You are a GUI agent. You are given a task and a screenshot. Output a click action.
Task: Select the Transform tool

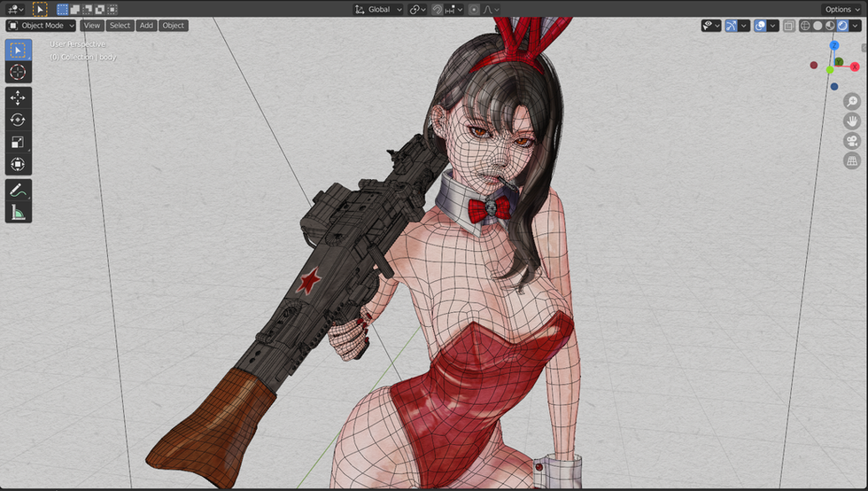click(x=18, y=164)
